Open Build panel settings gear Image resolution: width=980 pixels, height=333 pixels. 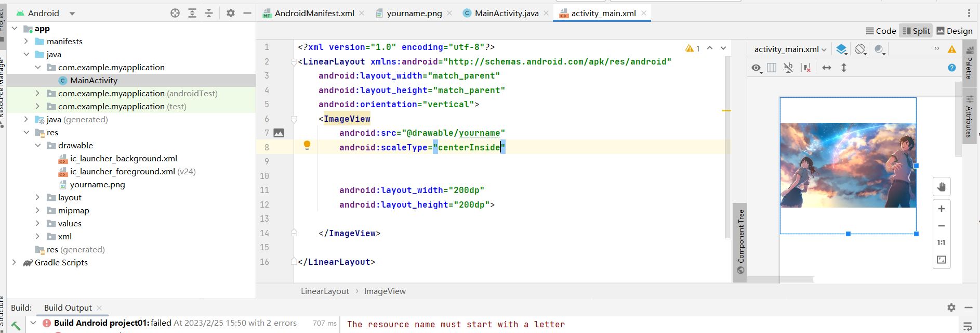point(951,308)
